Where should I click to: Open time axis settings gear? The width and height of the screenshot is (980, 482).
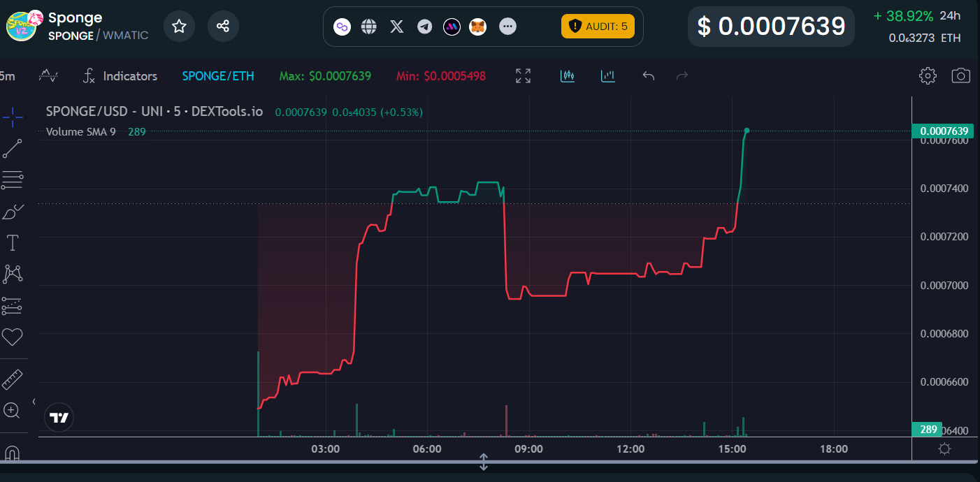945,449
